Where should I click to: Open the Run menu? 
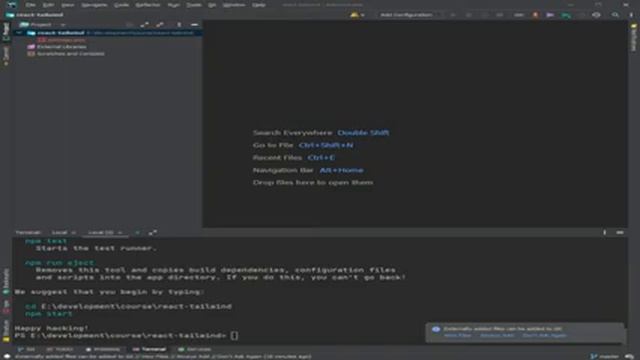click(173, 5)
